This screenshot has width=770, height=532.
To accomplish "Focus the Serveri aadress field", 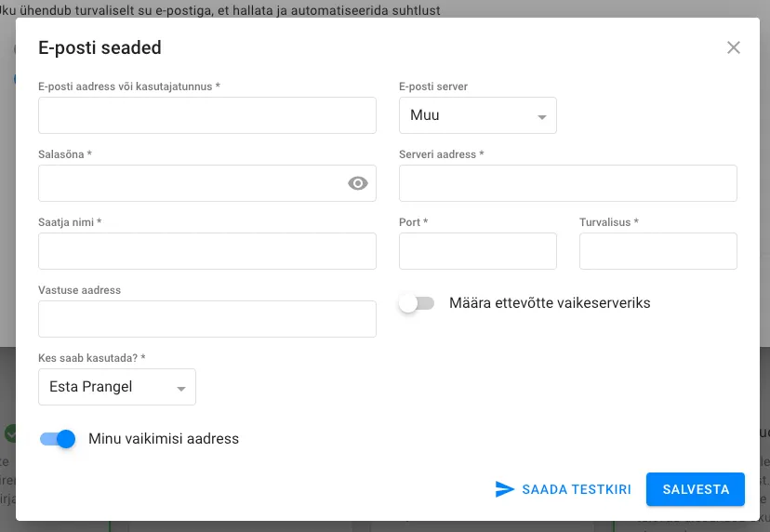I will (x=567, y=183).
